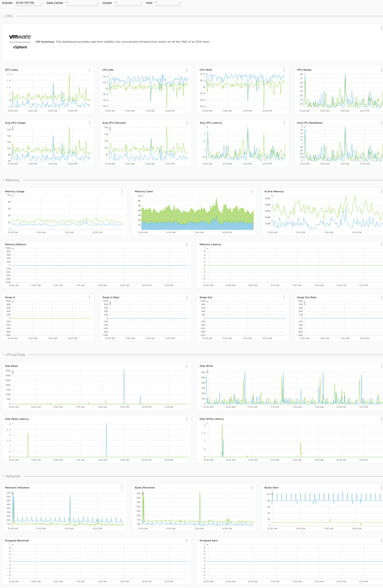Viewport: 383px width, 588px height.
Task: Open Swap In panel kebab menu
Action: (90, 297)
